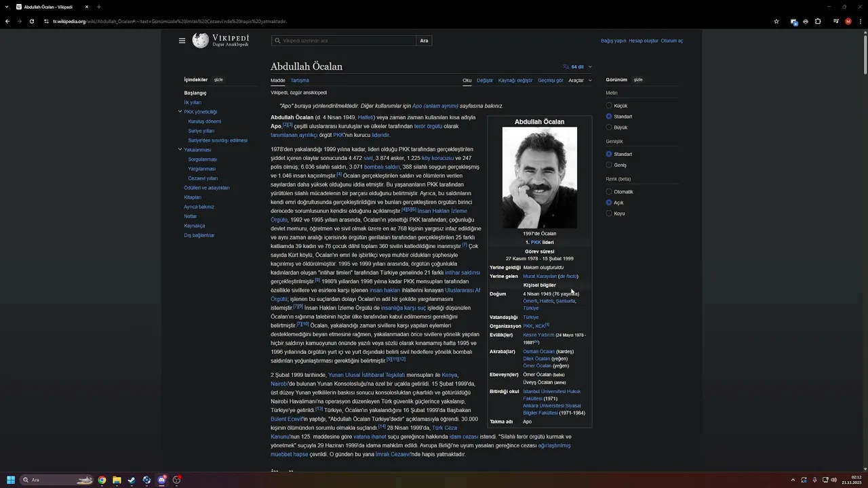The width and height of the screenshot is (868, 488).
Task: Launch Chrome from the taskbar
Action: 102,480
